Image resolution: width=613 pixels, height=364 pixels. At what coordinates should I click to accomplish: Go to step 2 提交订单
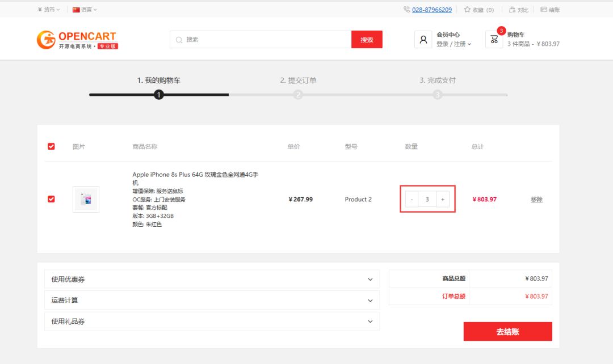[x=299, y=81]
